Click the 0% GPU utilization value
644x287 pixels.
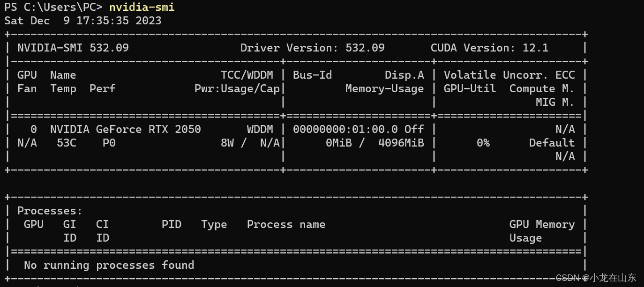point(483,143)
